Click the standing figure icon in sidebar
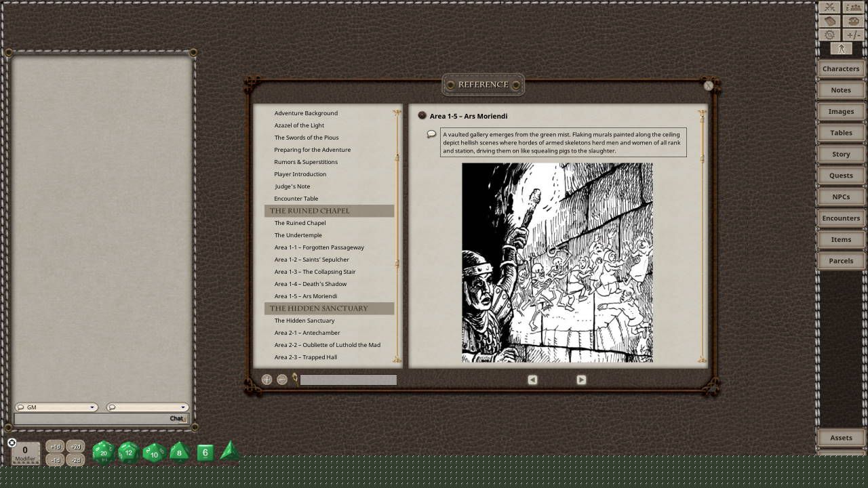The width and height of the screenshot is (868, 488). [x=841, y=49]
